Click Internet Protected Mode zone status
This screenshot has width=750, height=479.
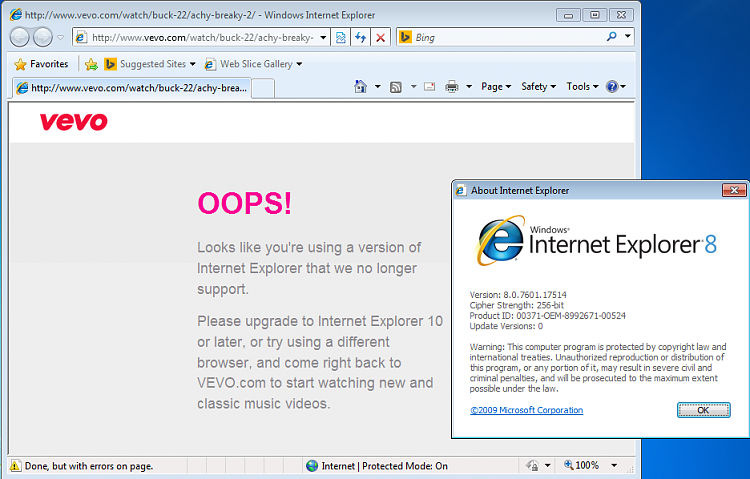(x=377, y=466)
